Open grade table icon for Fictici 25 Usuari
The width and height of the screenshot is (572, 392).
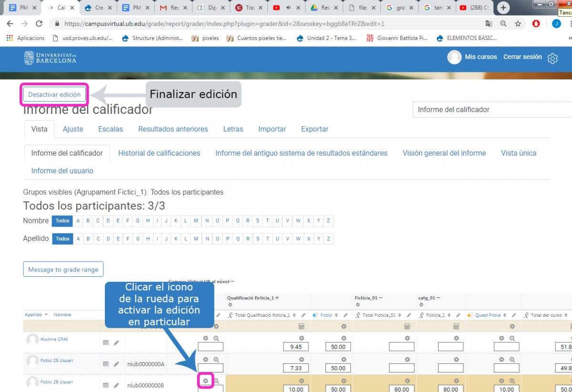106,364
